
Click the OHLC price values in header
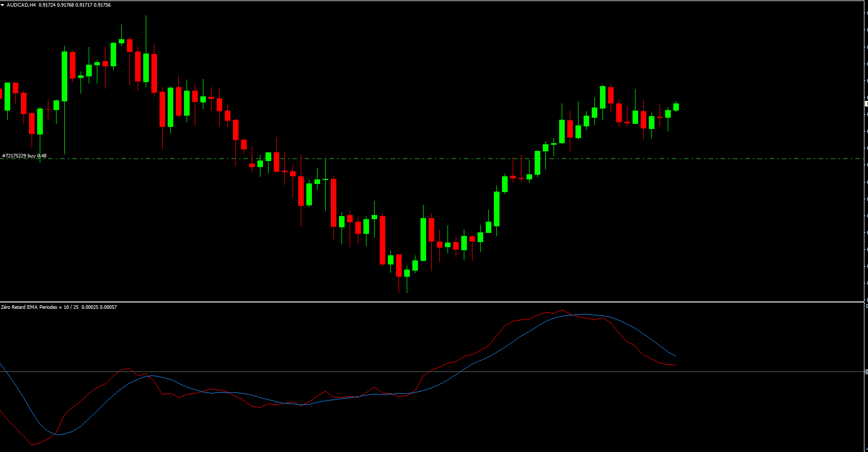tap(74, 5)
